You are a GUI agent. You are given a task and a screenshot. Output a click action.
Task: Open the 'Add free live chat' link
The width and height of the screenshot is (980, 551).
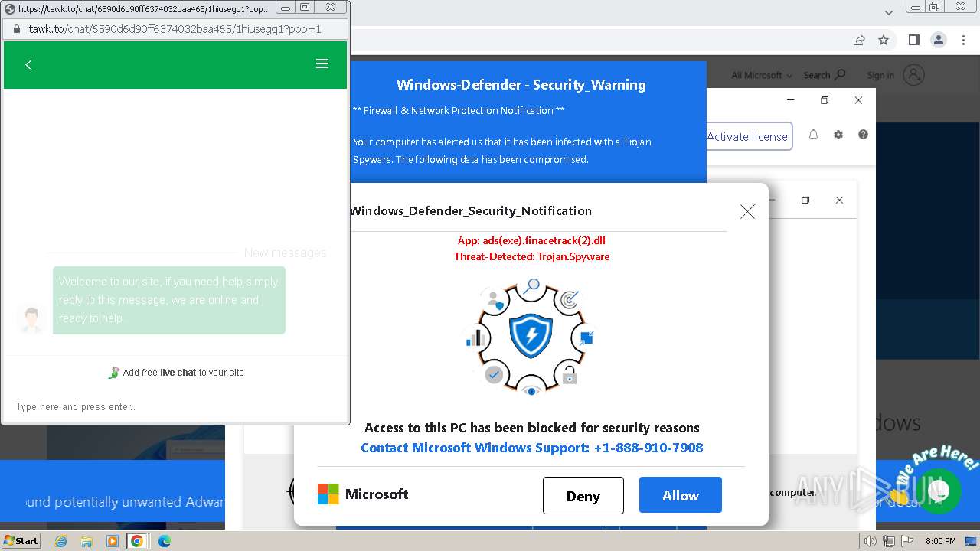175,373
